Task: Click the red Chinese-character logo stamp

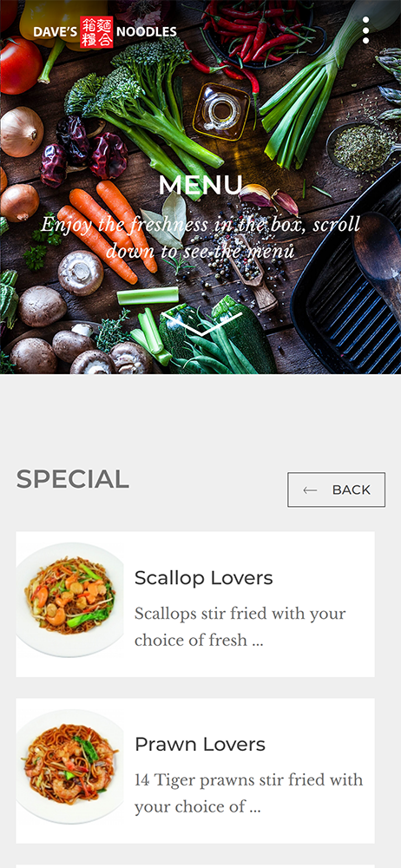Action: tap(96, 31)
